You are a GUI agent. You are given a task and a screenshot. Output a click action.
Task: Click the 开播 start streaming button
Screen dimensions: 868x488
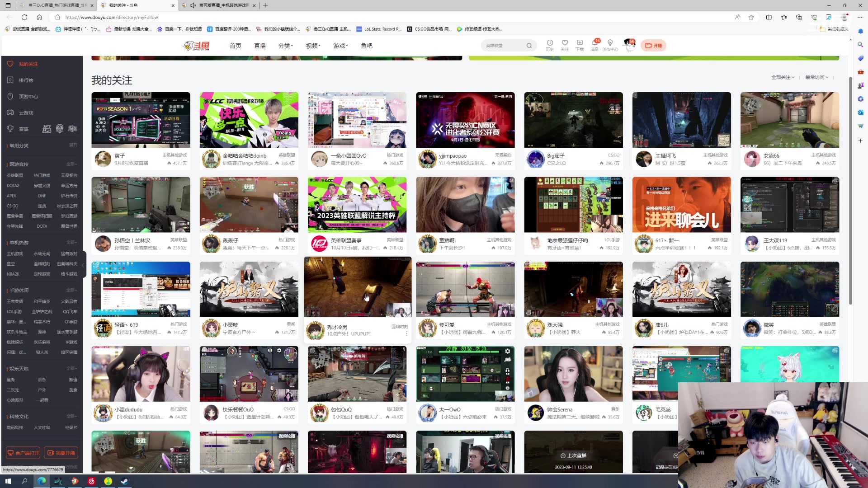[653, 46]
